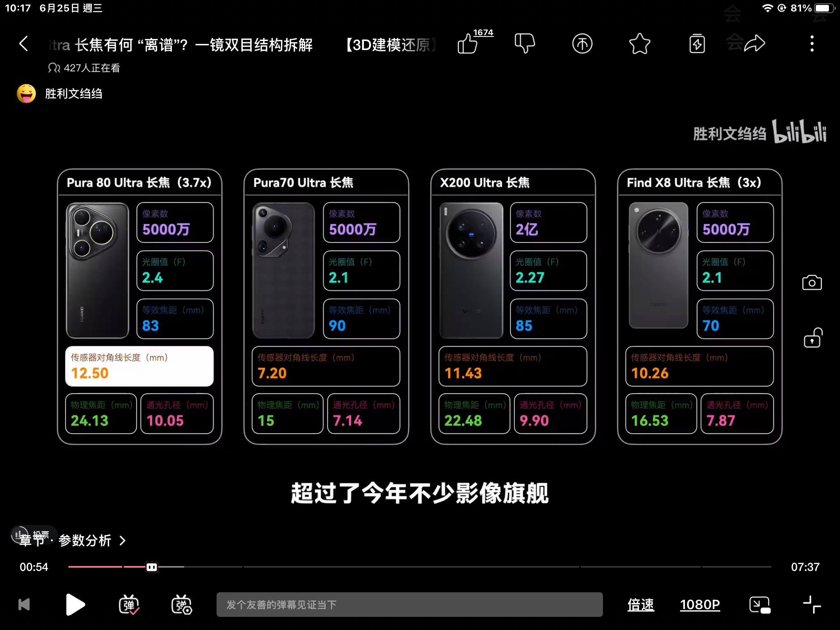
Task: Tap the video title text
Action: click(x=242, y=45)
